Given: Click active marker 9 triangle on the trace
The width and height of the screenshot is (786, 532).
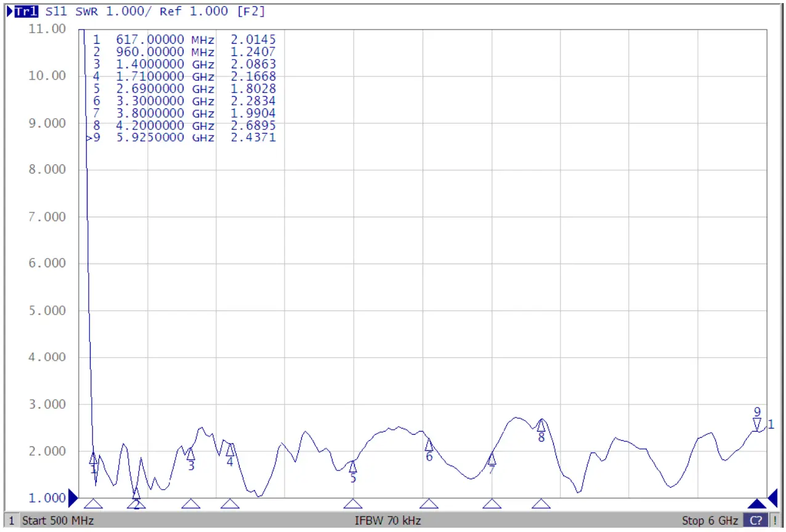Looking at the screenshot, I should [757, 424].
